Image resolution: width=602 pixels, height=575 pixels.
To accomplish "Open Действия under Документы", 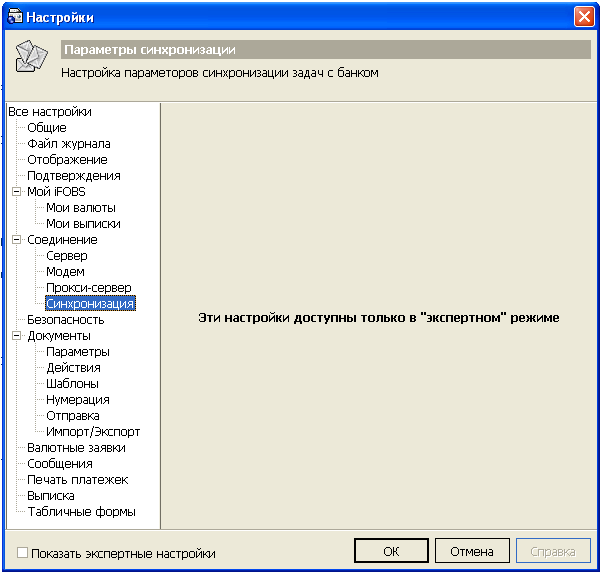I will coord(73,367).
